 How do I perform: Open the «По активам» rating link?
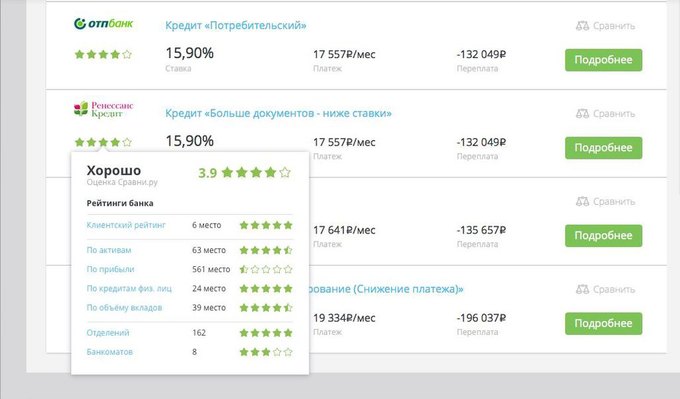109,250
